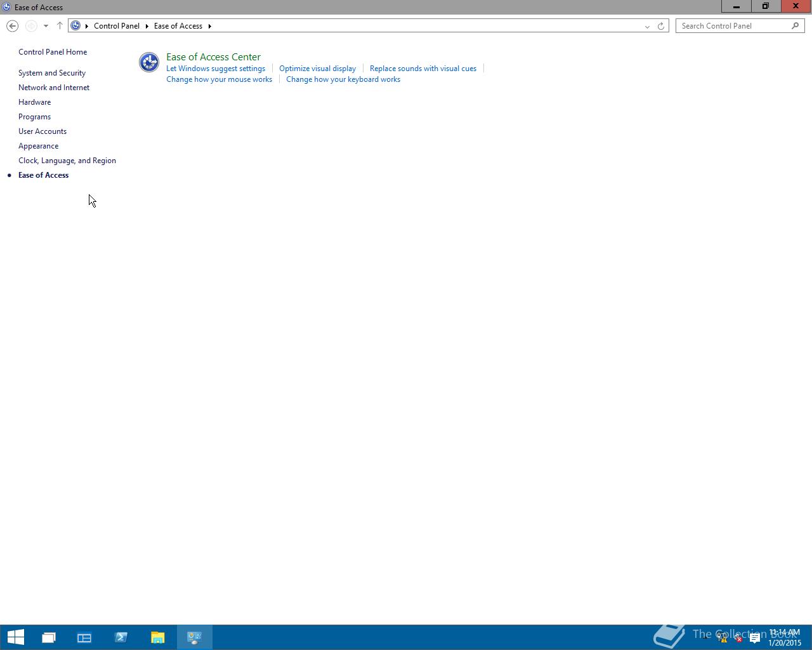Click Let Windows suggest settings

[216, 69]
